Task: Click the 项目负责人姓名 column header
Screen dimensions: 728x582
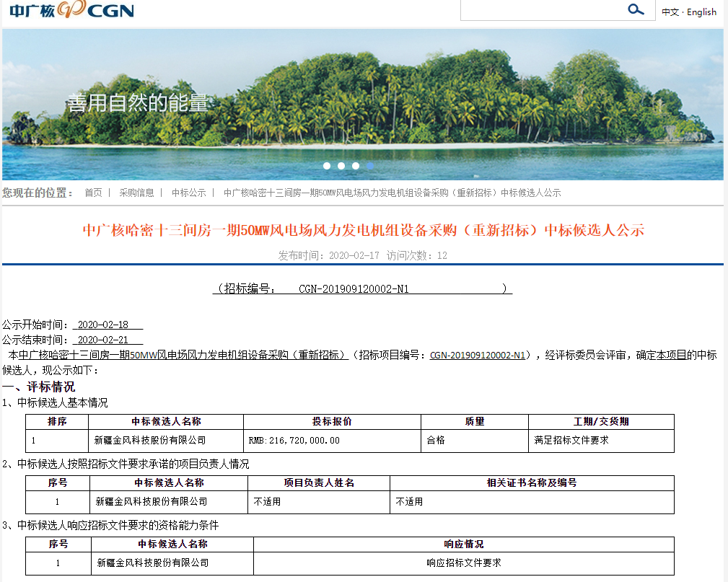Action: pyautogui.click(x=319, y=482)
